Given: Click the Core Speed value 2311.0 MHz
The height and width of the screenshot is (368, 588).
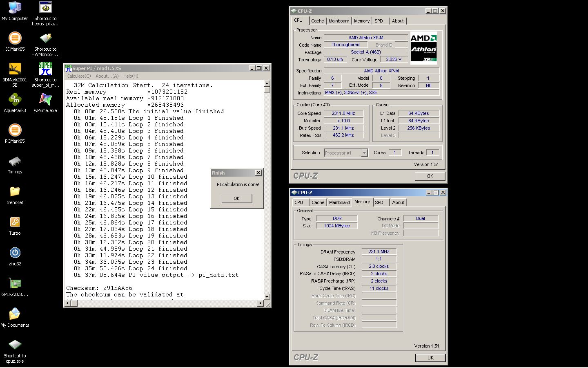Looking at the screenshot, I should click(343, 113).
